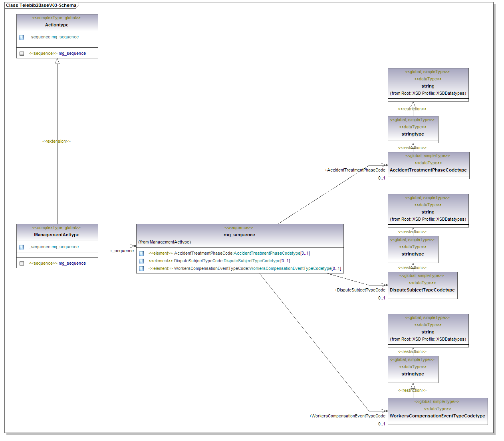Select the AccidentTreatmentPhaseCode element icon in mg_sequence

coord(141,253)
